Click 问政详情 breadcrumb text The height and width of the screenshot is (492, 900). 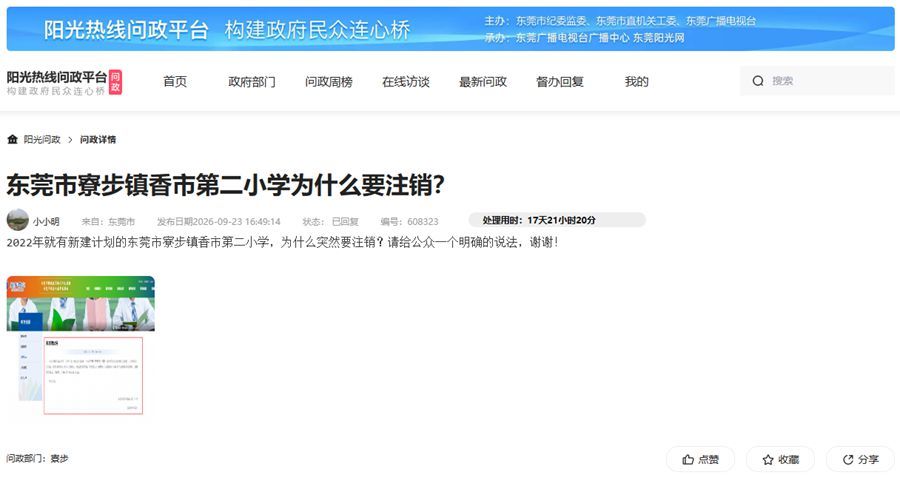[98, 140]
